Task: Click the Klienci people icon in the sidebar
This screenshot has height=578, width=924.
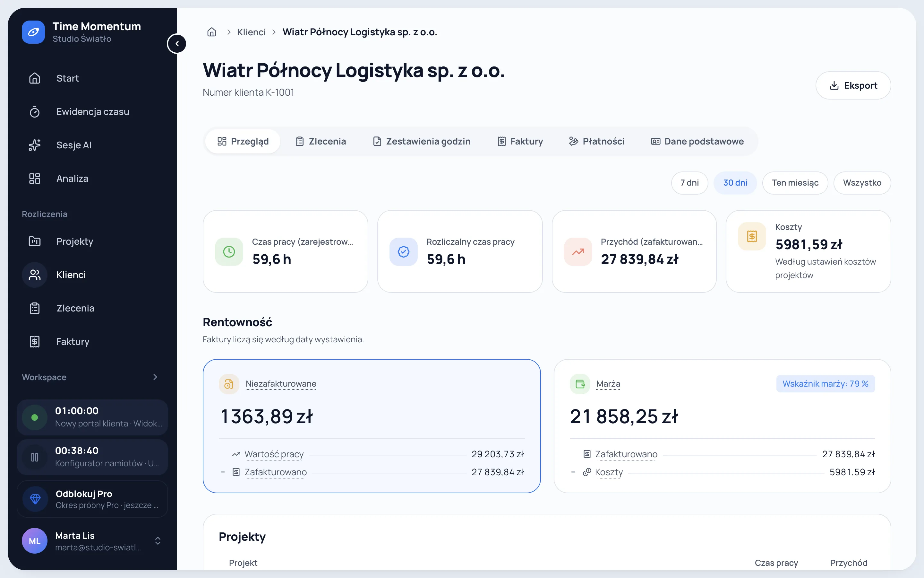Action: click(35, 275)
